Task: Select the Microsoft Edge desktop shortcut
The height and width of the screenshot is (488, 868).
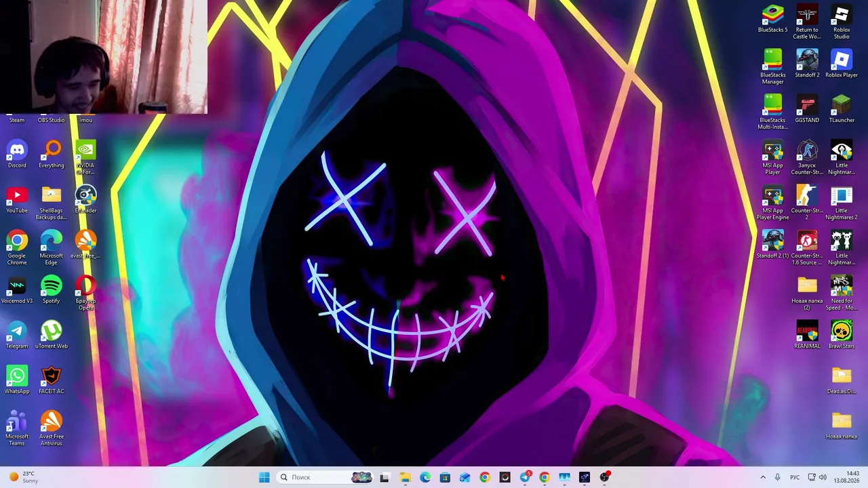Action: pyautogui.click(x=52, y=248)
